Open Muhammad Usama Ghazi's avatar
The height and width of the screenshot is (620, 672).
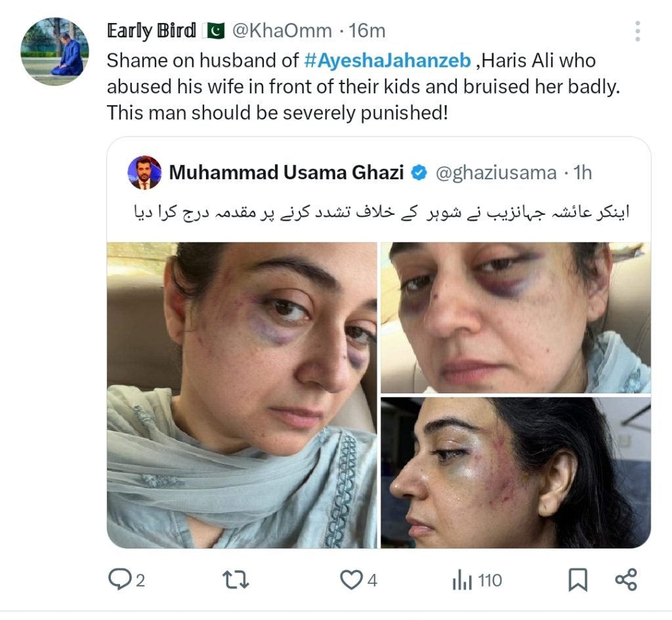pos(144,172)
